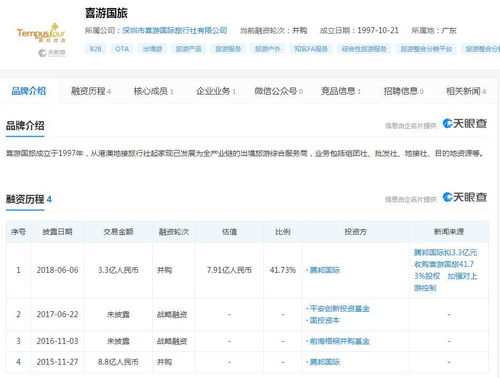The image size is (500, 378).
Task: Click the 旅游服务 tag
Action: [228, 49]
